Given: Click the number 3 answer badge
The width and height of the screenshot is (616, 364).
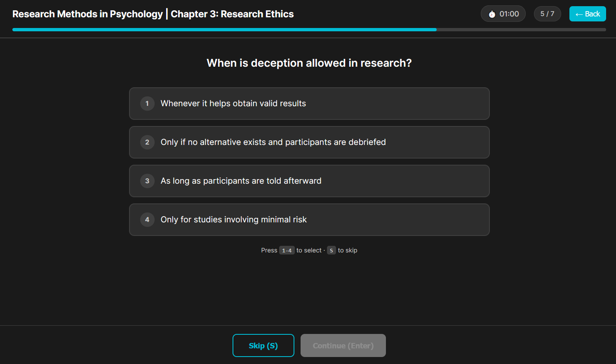Looking at the screenshot, I should (x=147, y=181).
